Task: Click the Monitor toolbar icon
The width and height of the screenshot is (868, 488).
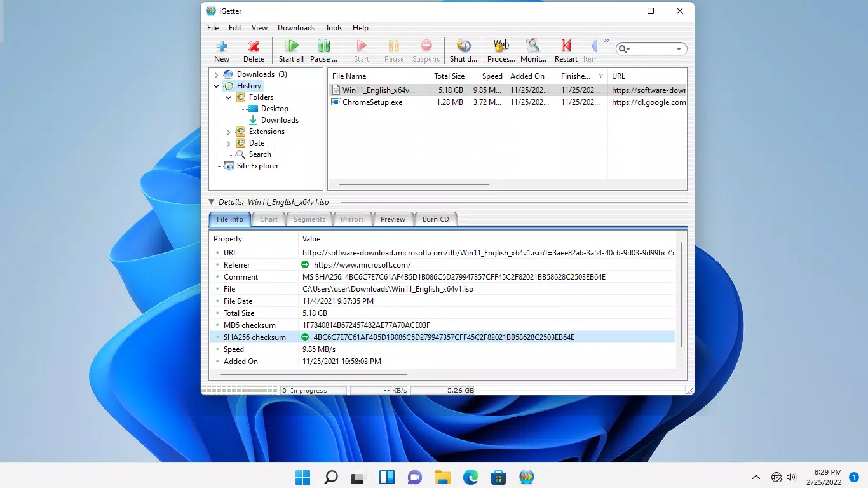Action: coord(533,46)
